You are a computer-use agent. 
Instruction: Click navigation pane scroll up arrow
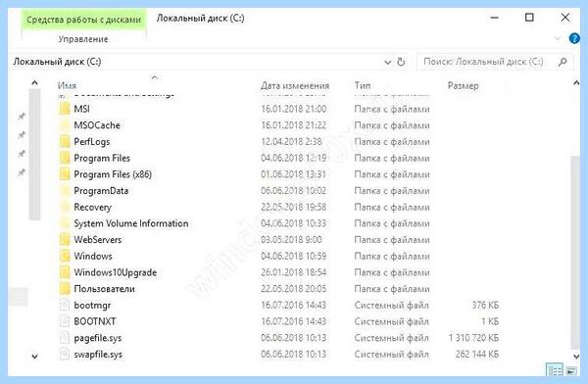[34, 83]
